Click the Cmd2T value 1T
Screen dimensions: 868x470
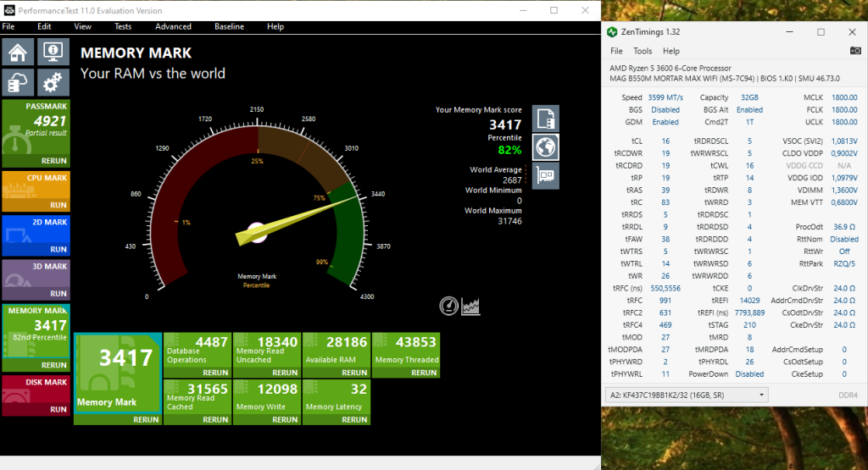tap(749, 122)
